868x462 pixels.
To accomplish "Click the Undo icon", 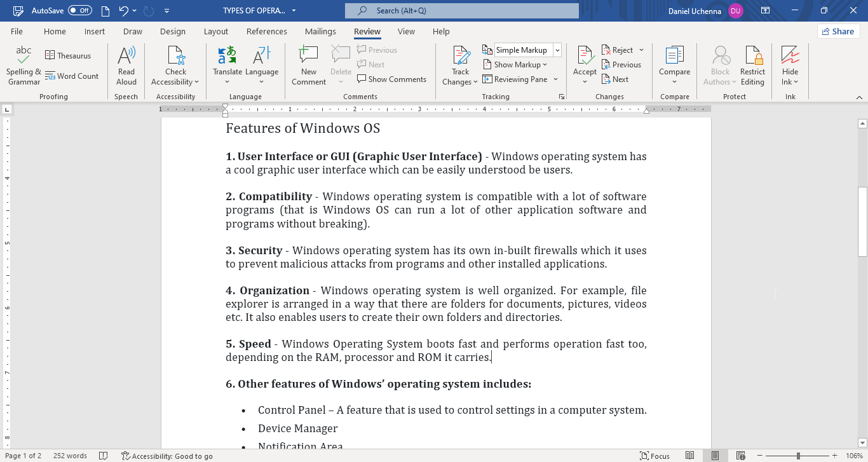I will 123,11.
